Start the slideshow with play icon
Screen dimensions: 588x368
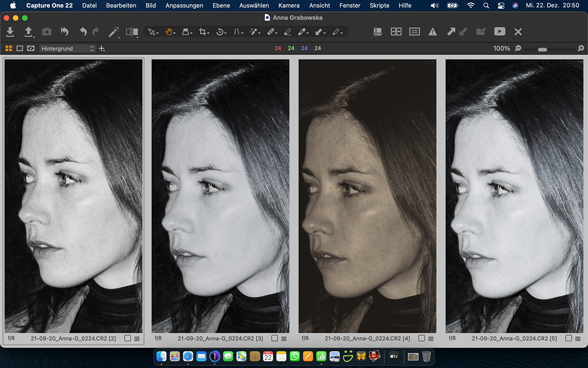tap(500, 31)
